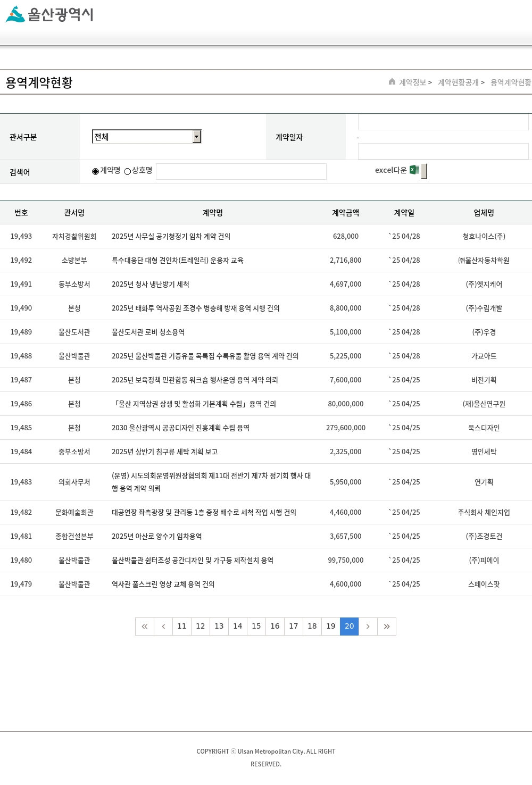Select the 상호명 radio button

[x=127, y=171]
